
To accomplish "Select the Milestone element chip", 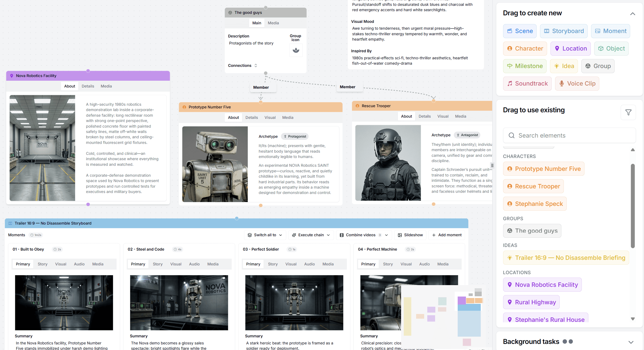I will coord(525,66).
